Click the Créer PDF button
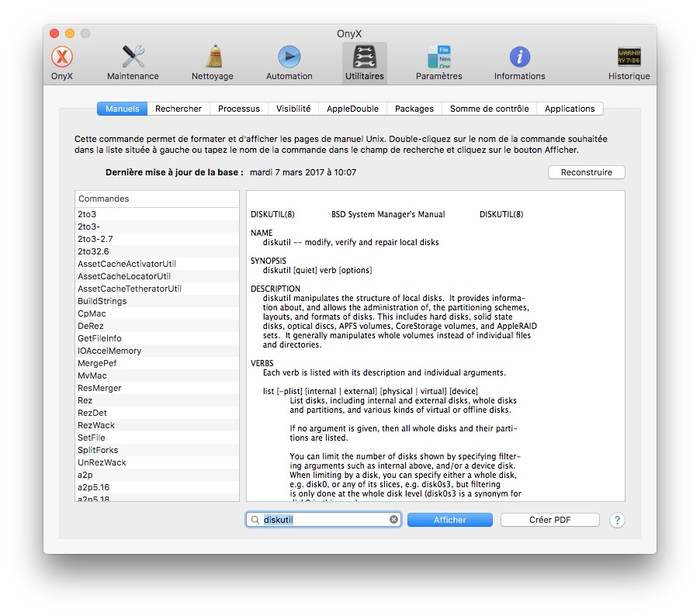Viewport: 700px width, 616px height. [550, 520]
